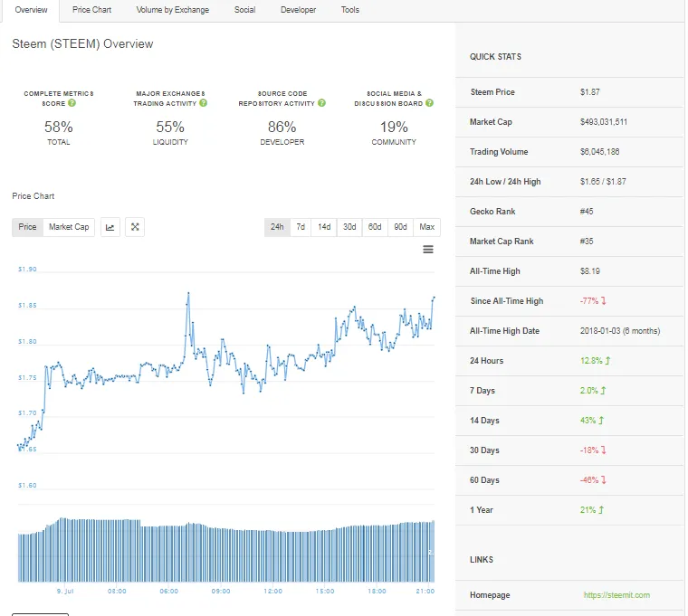The height and width of the screenshot is (616, 688).
Task: Click the Gecko Rank #45 value
Action: pyautogui.click(x=587, y=212)
